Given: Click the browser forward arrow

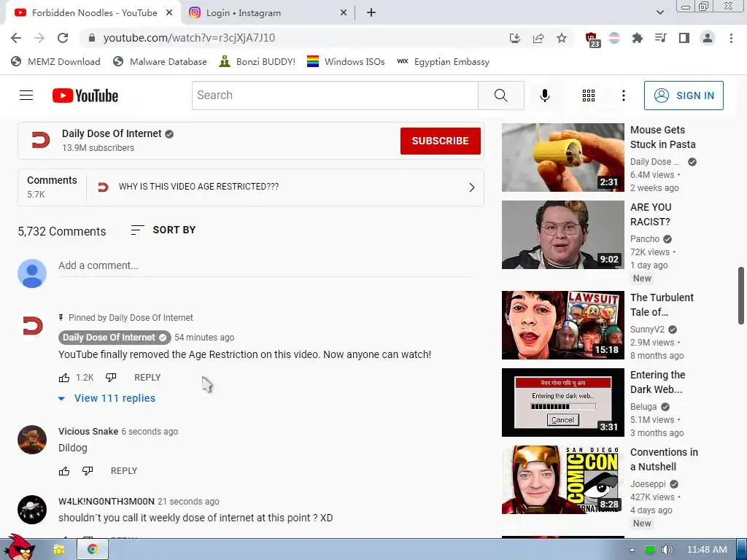Looking at the screenshot, I should [x=39, y=38].
